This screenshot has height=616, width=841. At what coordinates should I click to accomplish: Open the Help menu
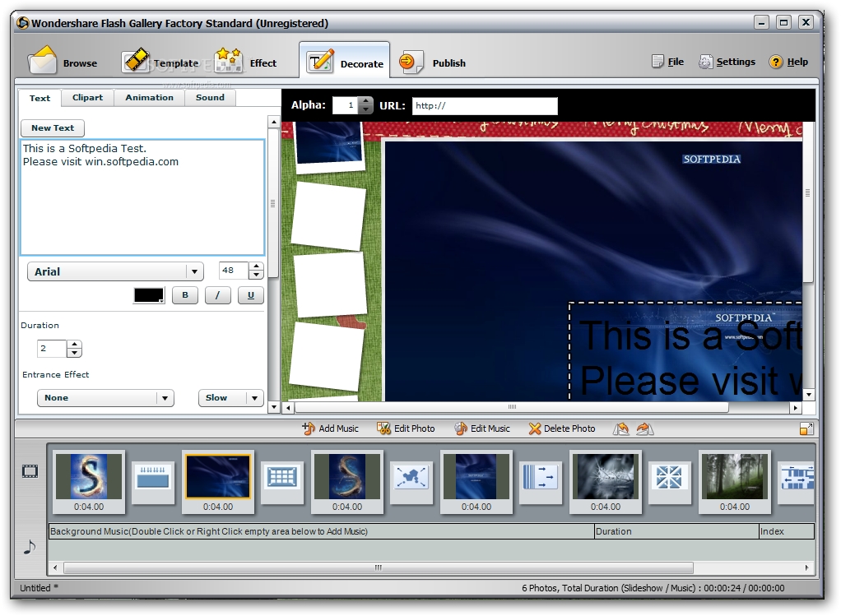point(788,62)
